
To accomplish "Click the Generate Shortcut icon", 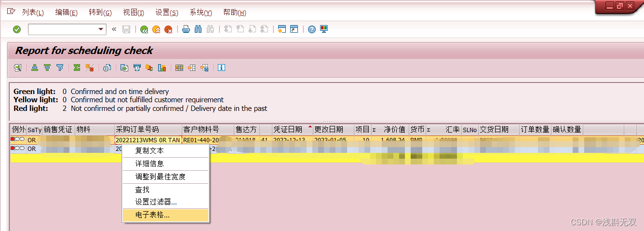I will (294, 29).
